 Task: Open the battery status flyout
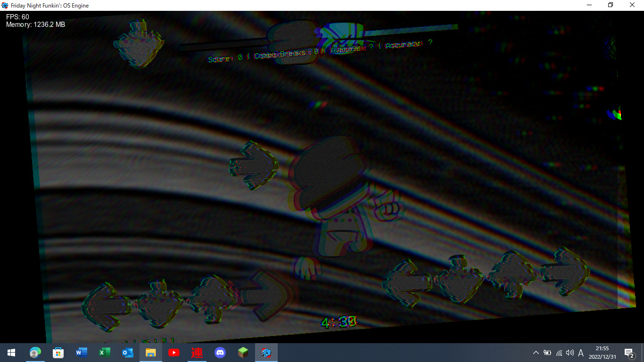(547, 353)
